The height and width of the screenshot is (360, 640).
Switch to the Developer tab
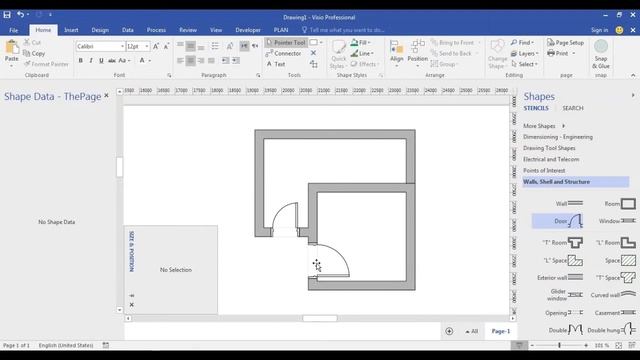click(x=248, y=30)
